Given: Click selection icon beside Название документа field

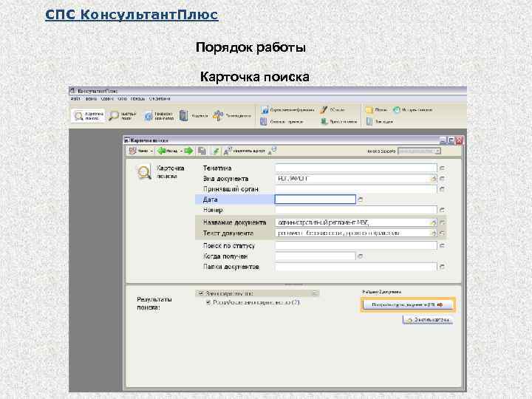Looking at the screenshot, I should click(442, 222).
